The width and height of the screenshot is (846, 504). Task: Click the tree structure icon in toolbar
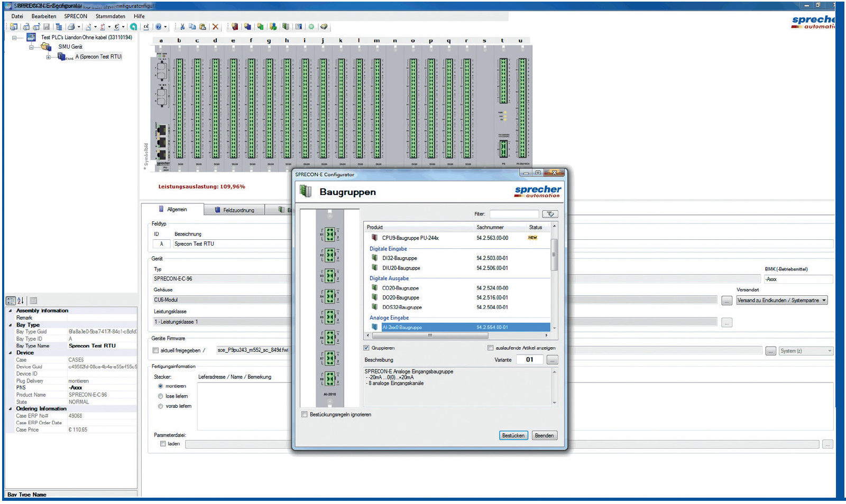tap(59, 26)
